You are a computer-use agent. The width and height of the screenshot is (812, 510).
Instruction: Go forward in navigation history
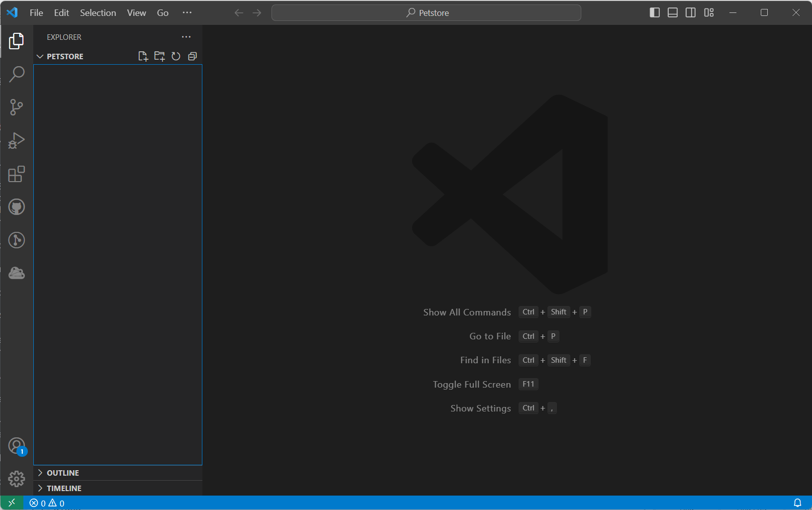(x=257, y=13)
